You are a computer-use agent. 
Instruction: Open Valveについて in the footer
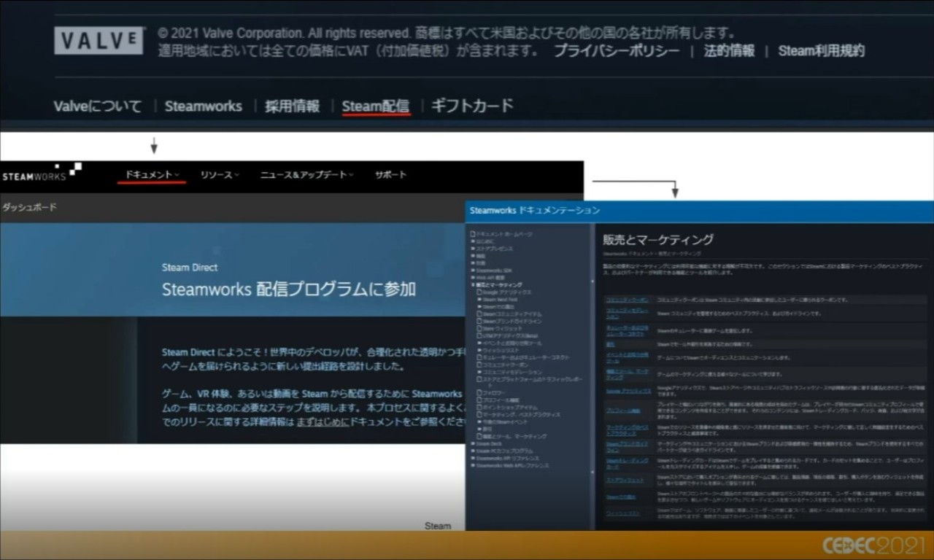tap(98, 106)
